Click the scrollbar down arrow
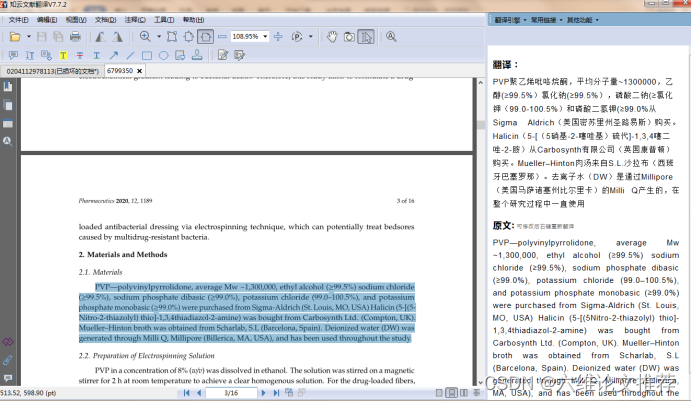This screenshot has height=402, width=691. coord(480,383)
